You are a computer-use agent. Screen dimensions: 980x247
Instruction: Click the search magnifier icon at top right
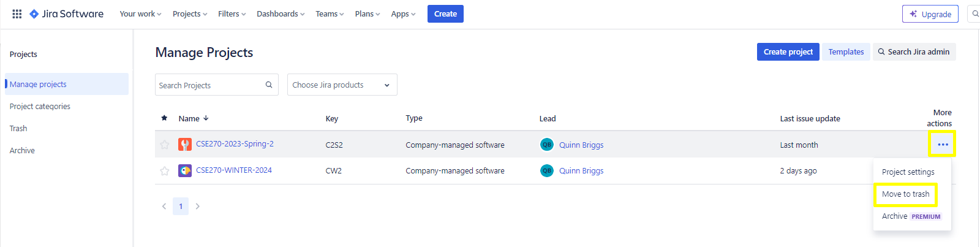[x=974, y=13]
